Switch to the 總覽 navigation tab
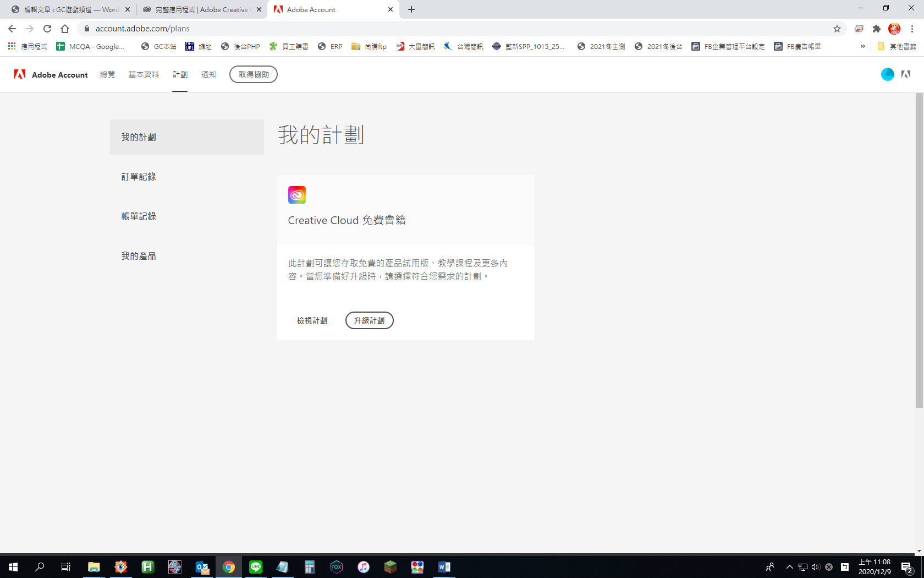Viewport: 924px width, 578px height. point(107,74)
